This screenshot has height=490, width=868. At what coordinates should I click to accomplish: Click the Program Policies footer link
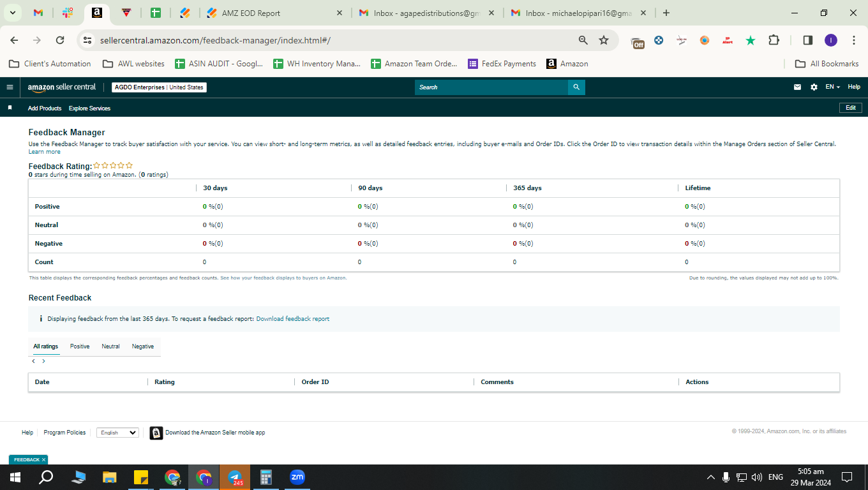pyautogui.click(x=64, y=433)
